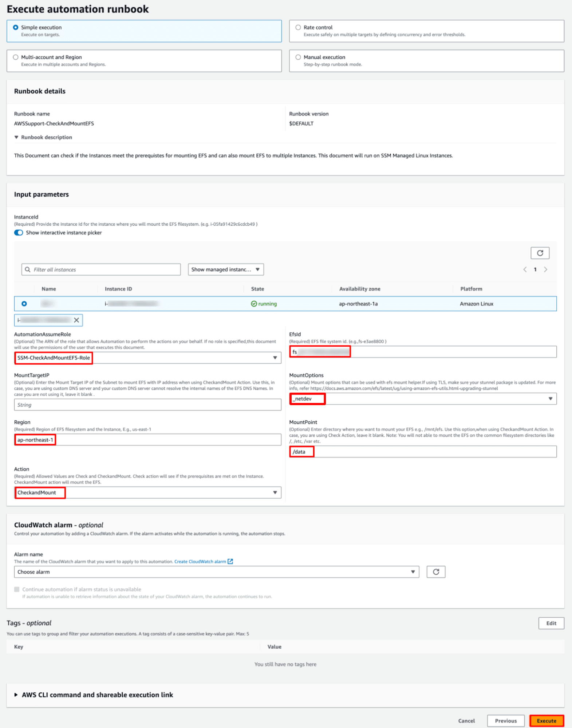Click the Execute button
This screenshot has width=572, height=728.
pyautogui.click(x=547, y=721)
